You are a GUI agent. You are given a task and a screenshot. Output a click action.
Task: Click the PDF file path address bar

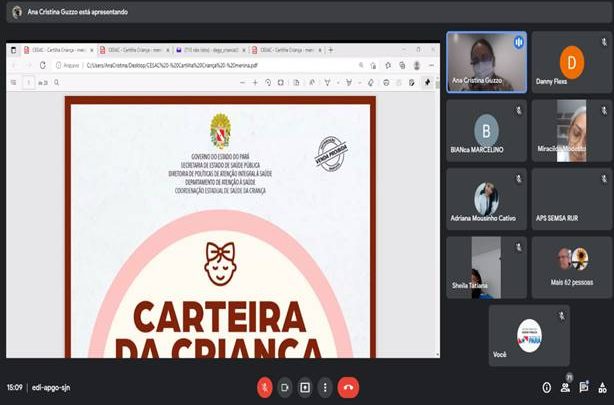[x=204, y=65]
